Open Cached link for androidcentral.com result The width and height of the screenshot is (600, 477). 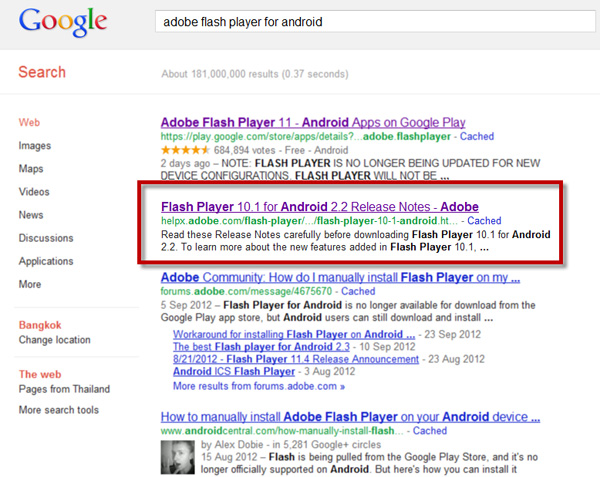click(x=430, y=431)
